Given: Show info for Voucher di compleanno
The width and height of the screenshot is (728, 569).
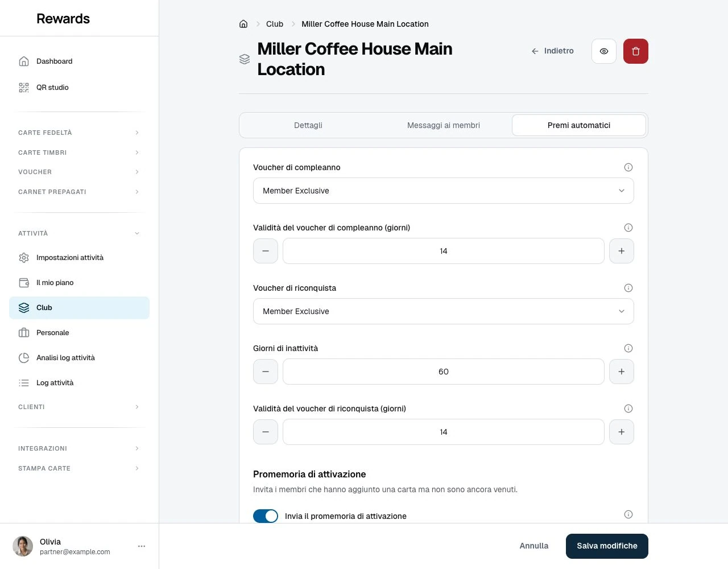Looking at the screenshot, I should tap(628, 167).
